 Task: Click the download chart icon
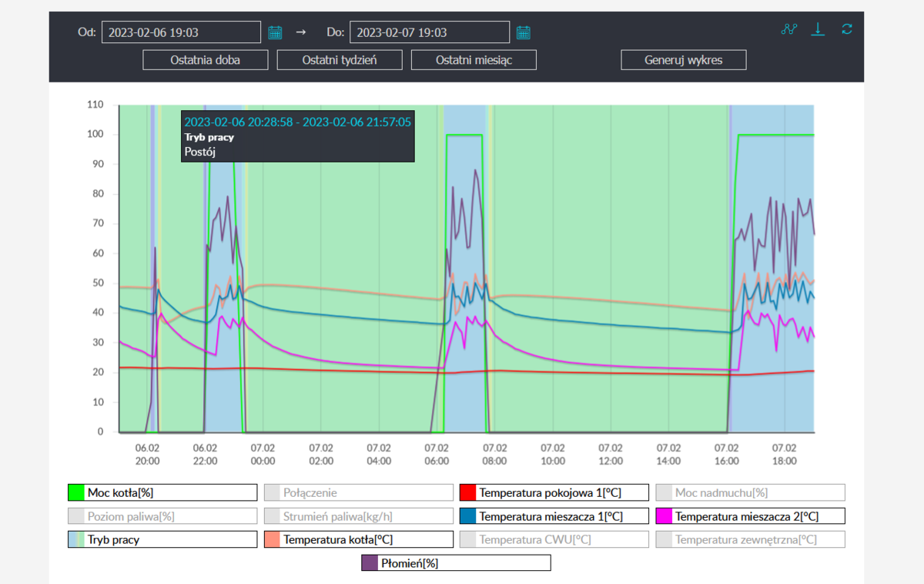(x=818, y=29)
